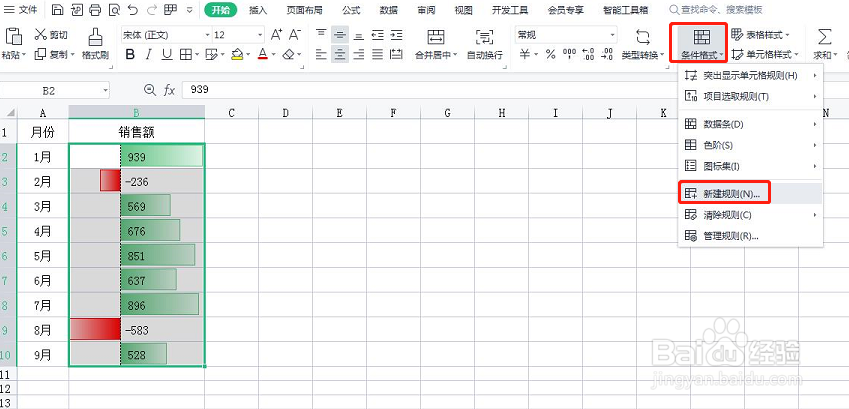Open the font name 宋体 dropdown

coord(207,35)
